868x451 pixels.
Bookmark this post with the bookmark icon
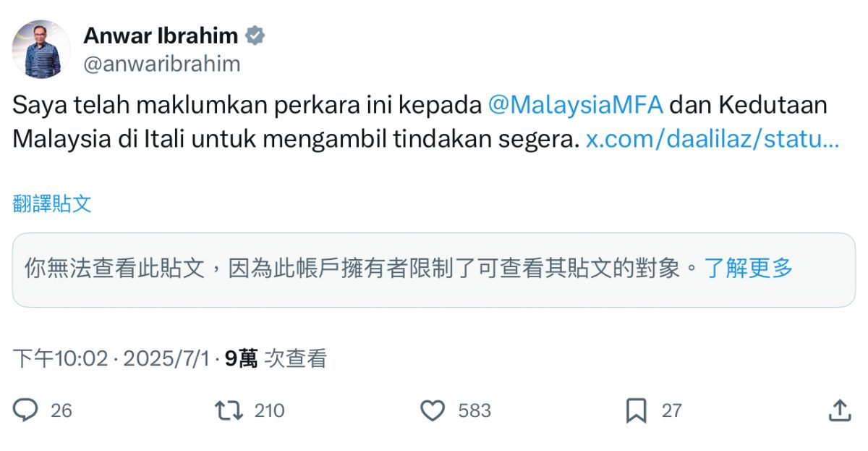tap(636, 410)
